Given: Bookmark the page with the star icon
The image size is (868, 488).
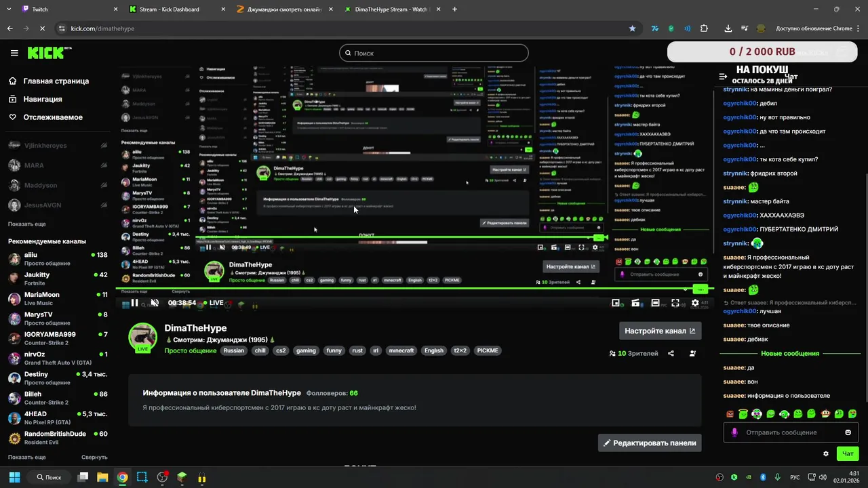Looking at the screenshot, I should click(632, 28).
